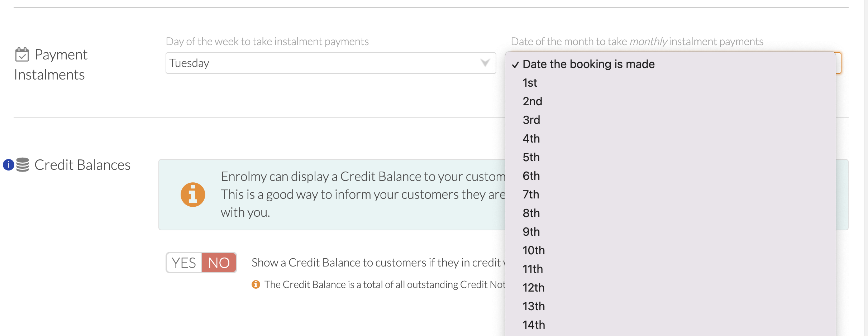The height and width of the screenshot is (336, 868).
Task: Pick the 7th option in dropdown list
Action: pyautogui.click(x=670, y=195)
